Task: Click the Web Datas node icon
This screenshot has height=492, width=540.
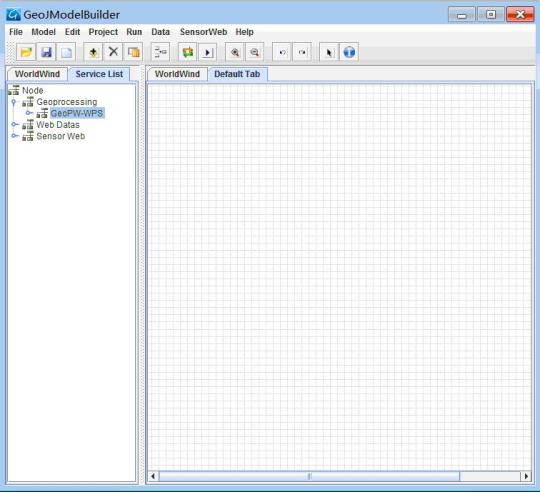Action: 28,125
